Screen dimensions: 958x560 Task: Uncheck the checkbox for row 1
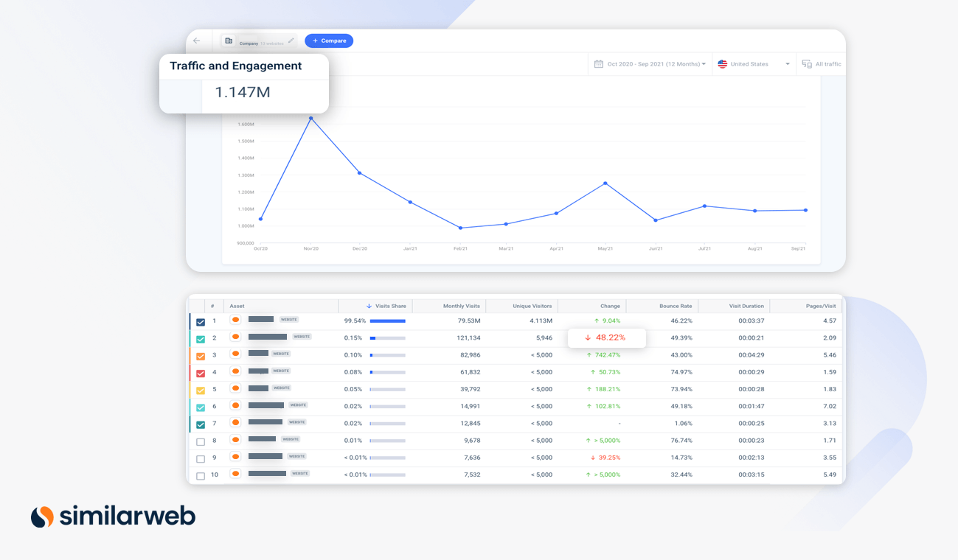coord(201,322)
